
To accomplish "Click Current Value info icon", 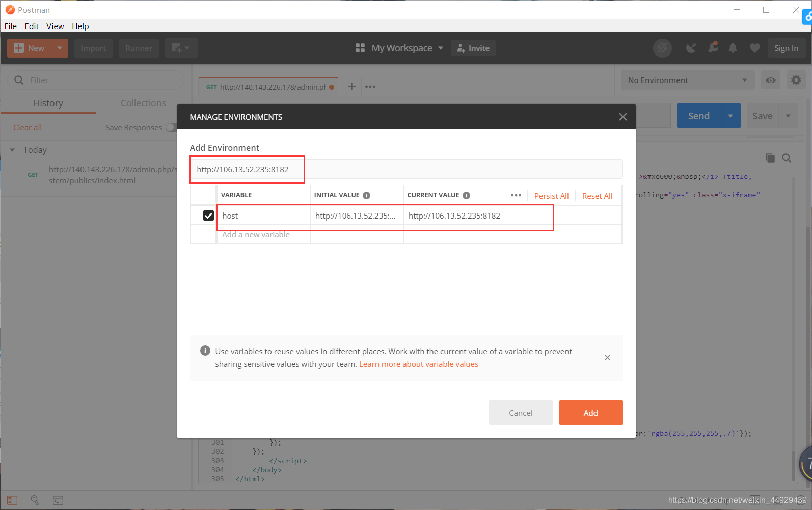I will pos(466,195).
